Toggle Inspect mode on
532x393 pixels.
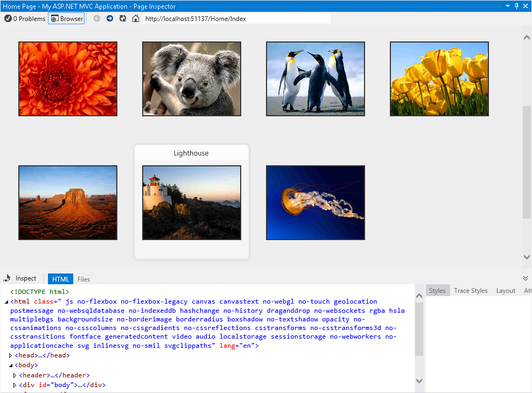coord(20,278)
